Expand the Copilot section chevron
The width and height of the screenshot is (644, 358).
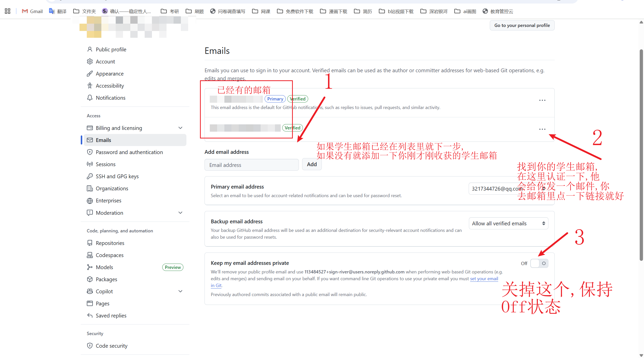(x=180, y=291)
